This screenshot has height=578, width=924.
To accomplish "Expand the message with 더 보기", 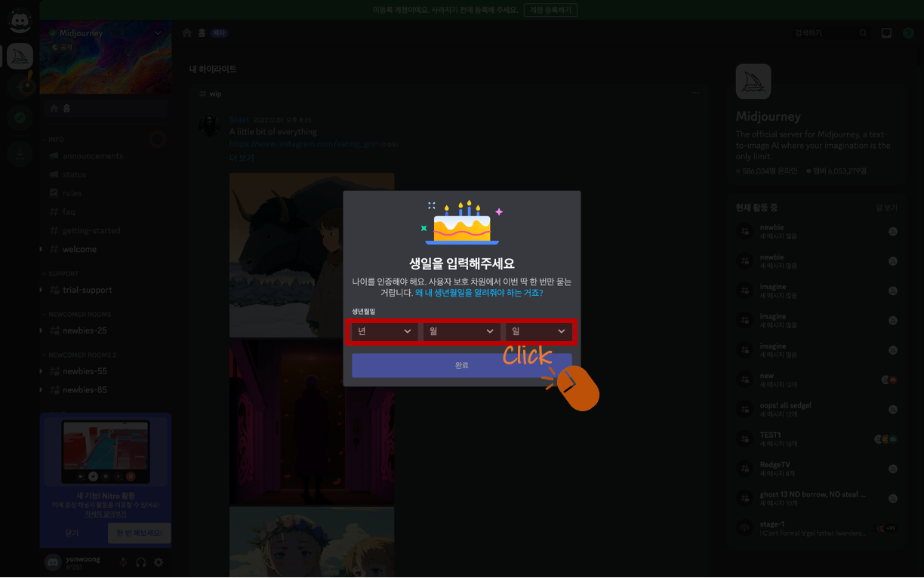I will click(x=242, y=158).
